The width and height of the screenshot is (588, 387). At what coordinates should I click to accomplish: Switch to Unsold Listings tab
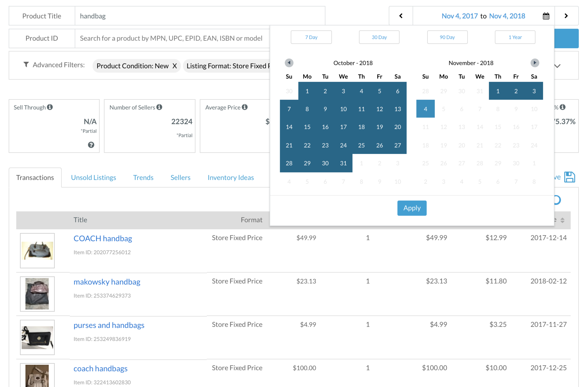point(93,178)
